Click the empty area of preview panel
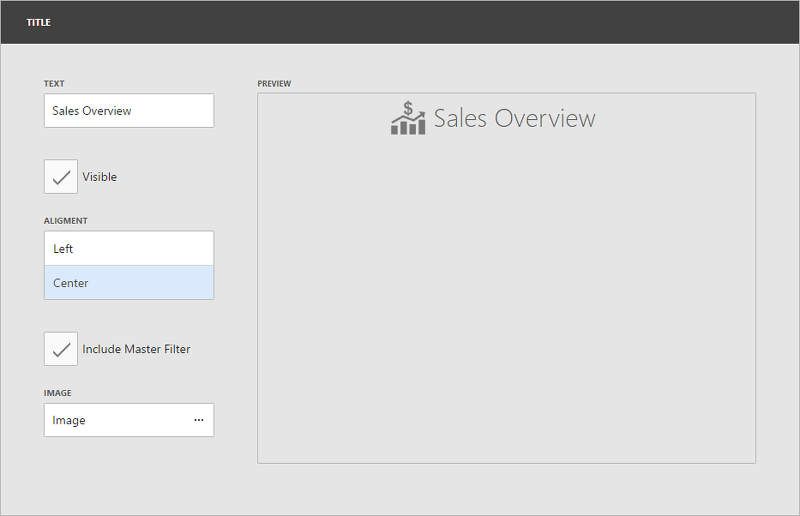This screenshot has height=516, width=800. pos(506,300)
